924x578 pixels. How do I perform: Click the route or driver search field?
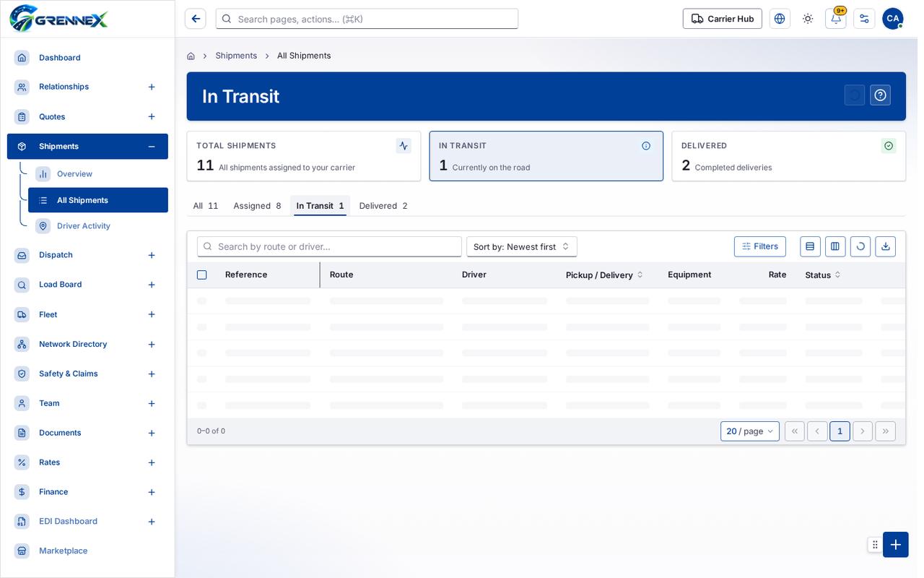point(329,246)
